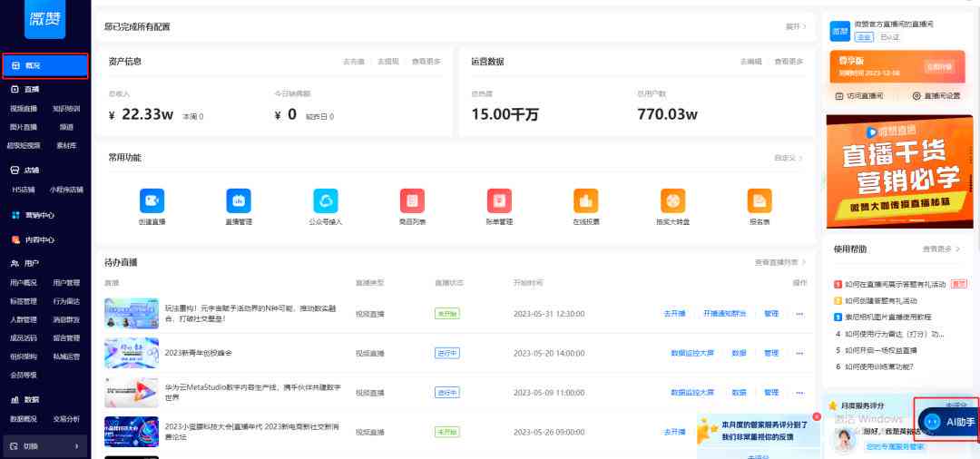Open 数据监控大屏 for 2023新青年创投峰会

[691, 354]
